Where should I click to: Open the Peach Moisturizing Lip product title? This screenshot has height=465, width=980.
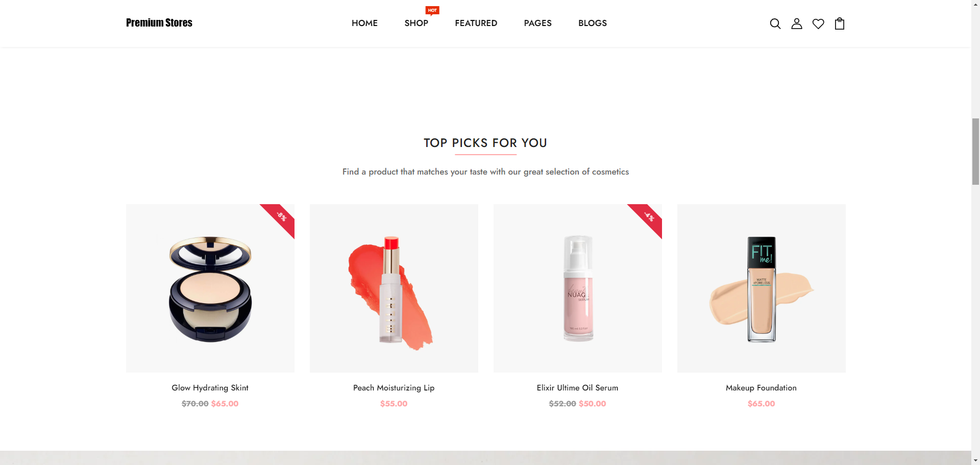(394, 388)
